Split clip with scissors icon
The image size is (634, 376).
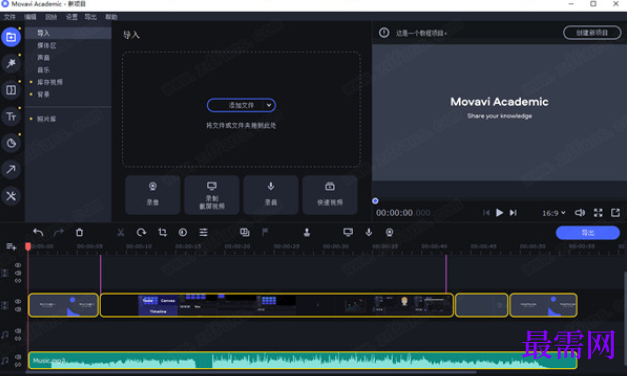click(120, 232)
